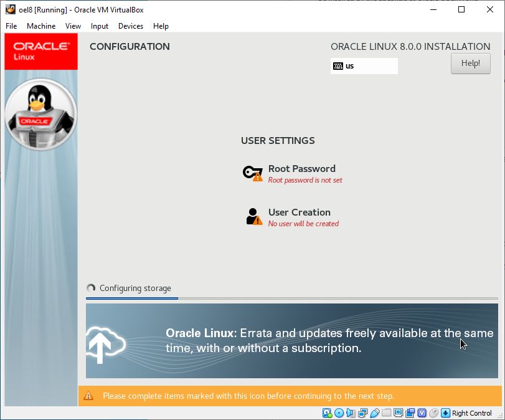Click the 'Configuring storage' status text
This screenshot has height=420, width=505.
point(135,288)
